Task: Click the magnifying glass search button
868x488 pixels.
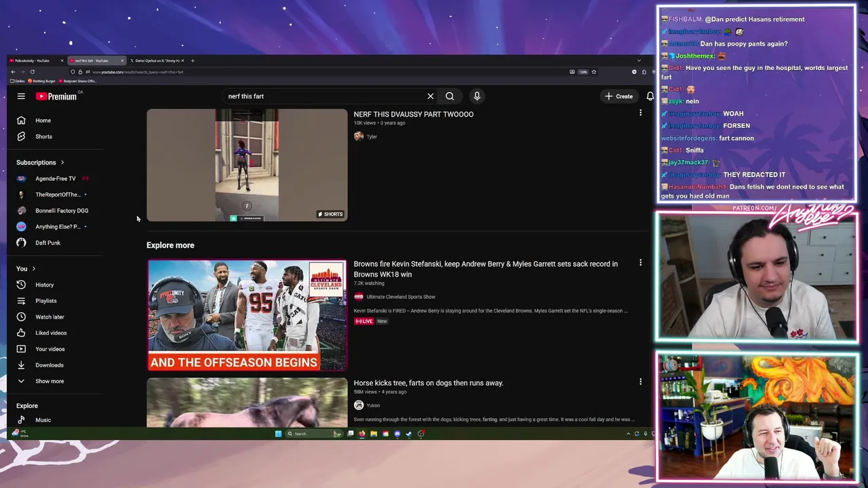Action: coord(450,96)
